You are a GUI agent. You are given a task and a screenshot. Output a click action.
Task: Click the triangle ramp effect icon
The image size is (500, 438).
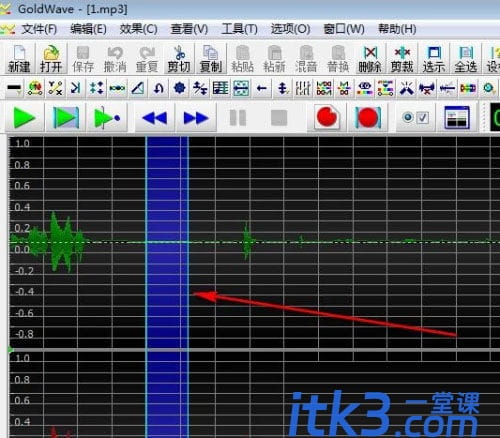coord(137,88)
